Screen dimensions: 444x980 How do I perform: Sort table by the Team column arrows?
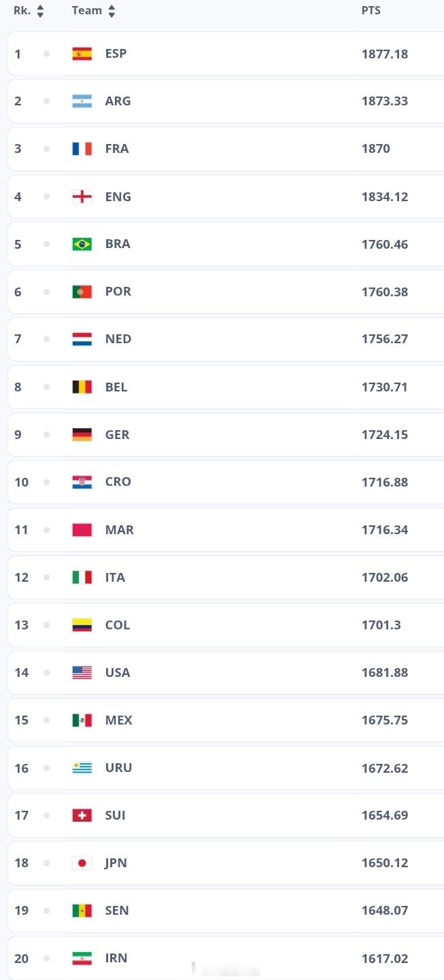pos(112,11)
